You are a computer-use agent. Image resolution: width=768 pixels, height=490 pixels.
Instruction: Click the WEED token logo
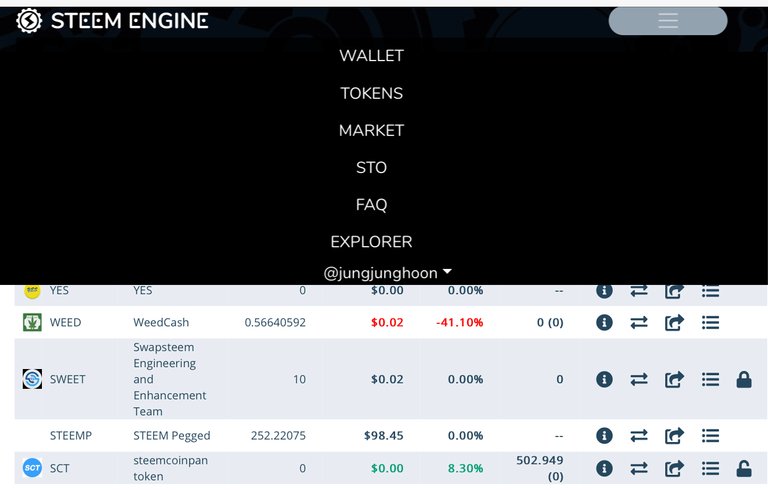32,322
